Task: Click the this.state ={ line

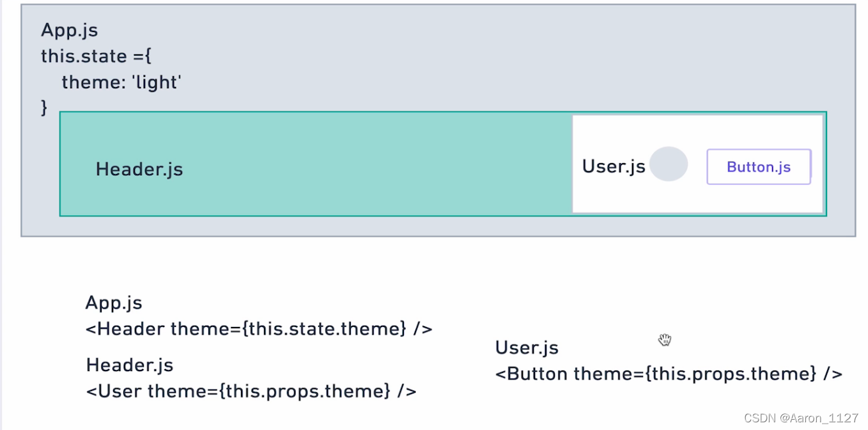Action: point(96,56)
